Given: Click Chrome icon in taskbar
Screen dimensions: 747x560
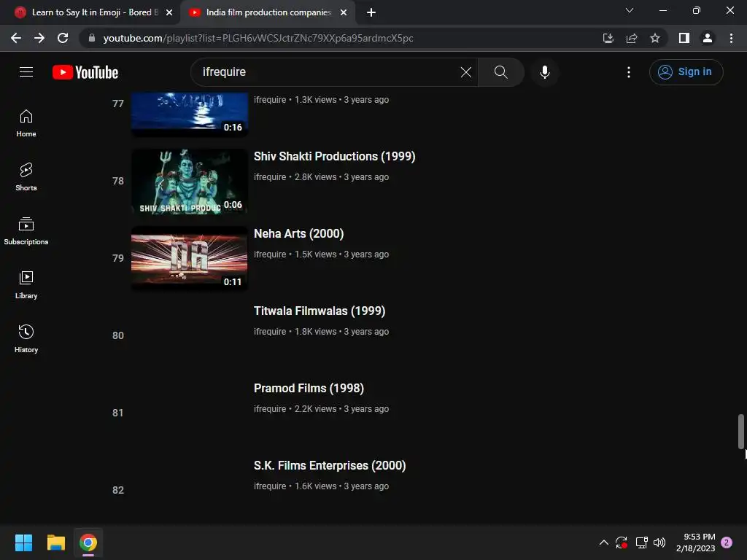Looking at the screenshot, I should 88,542.
